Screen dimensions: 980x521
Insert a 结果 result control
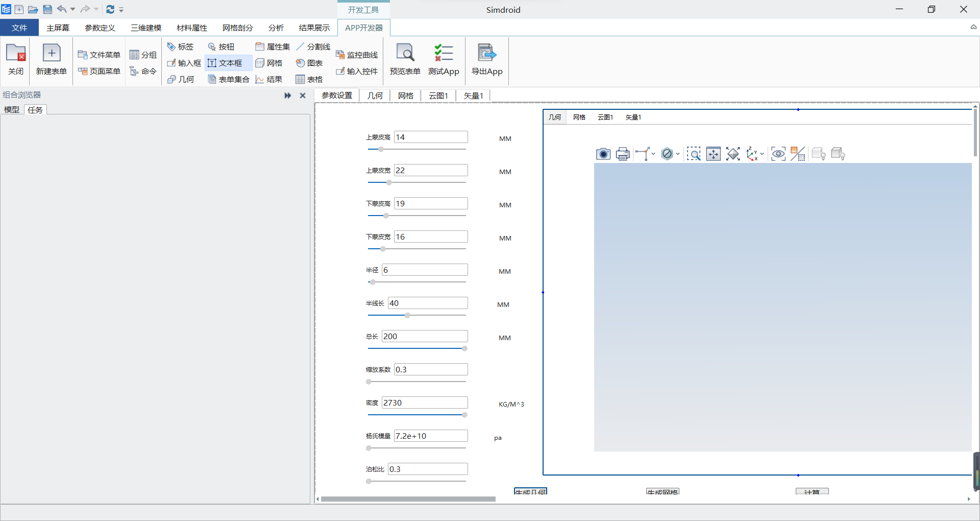coord(269,79)
